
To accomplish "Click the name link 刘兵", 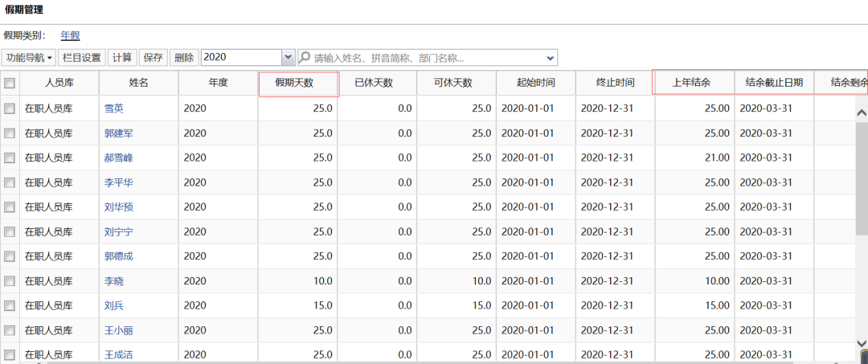I will (x=113, y=306).
